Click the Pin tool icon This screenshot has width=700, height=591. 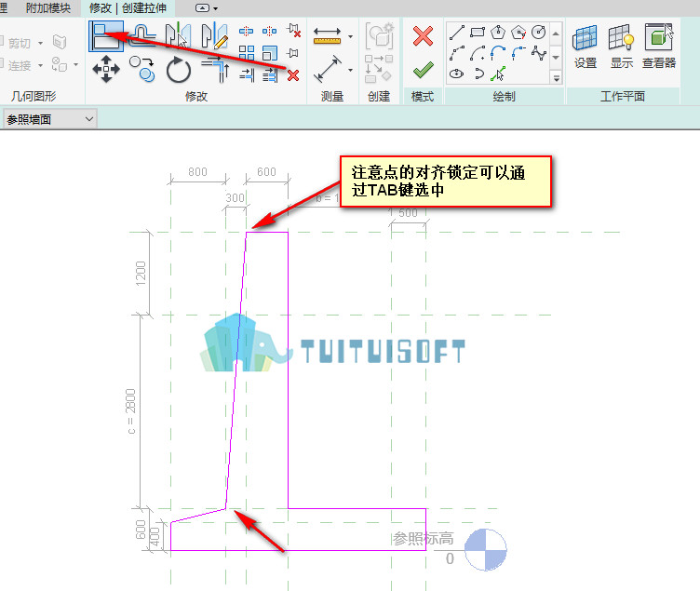point(293,53)
